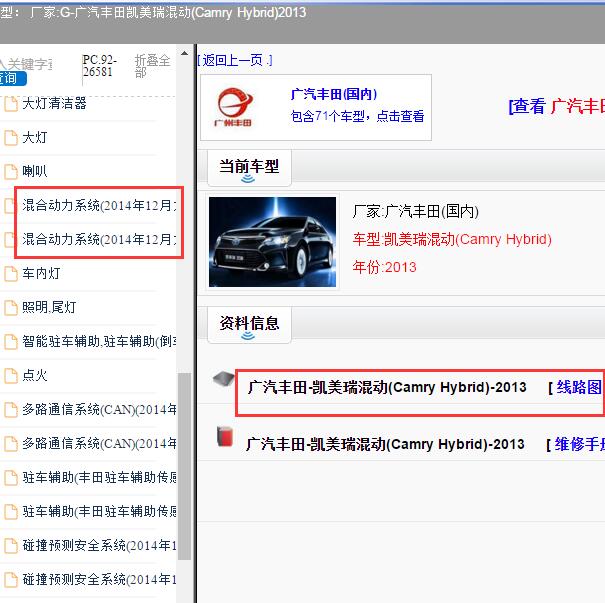Click the 大灯 page icon
This screenshot has height=603, width=605.
[x=11, y=138]
